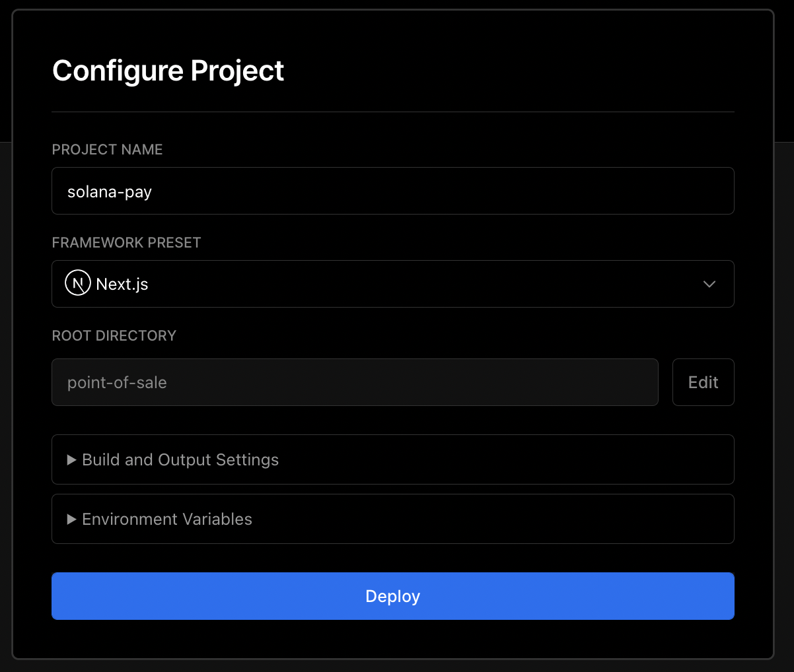The width and height of the screenshot is (794, 672).
Task: Click the PROJECT NAME label
Action: click(107, 150)
